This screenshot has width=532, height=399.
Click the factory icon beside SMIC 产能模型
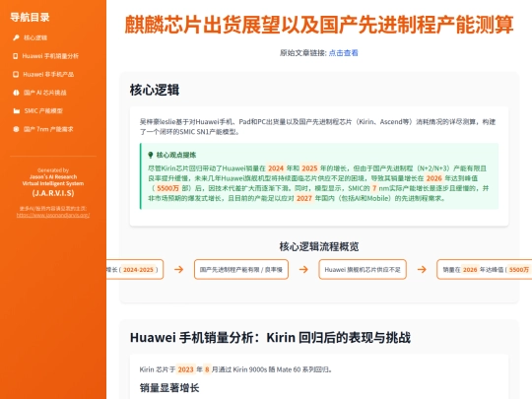tap(17, 111)
